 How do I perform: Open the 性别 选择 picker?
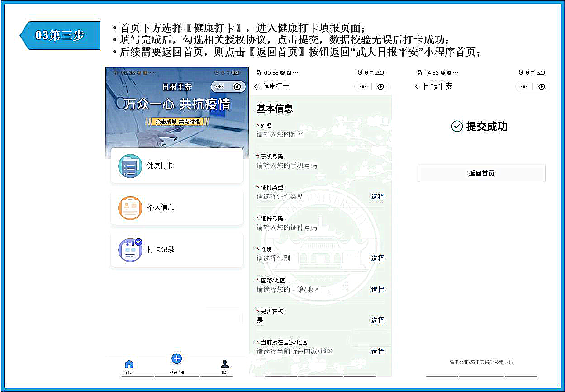[377, 259]
